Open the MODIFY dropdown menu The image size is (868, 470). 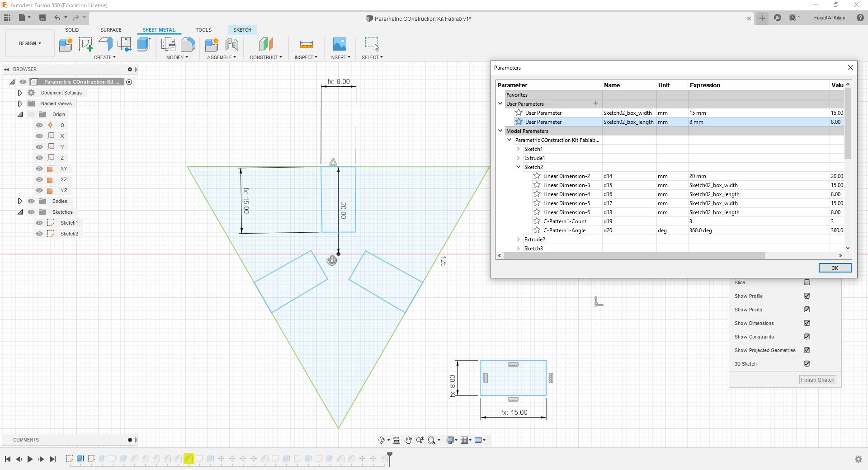click(x=177, y=57)
